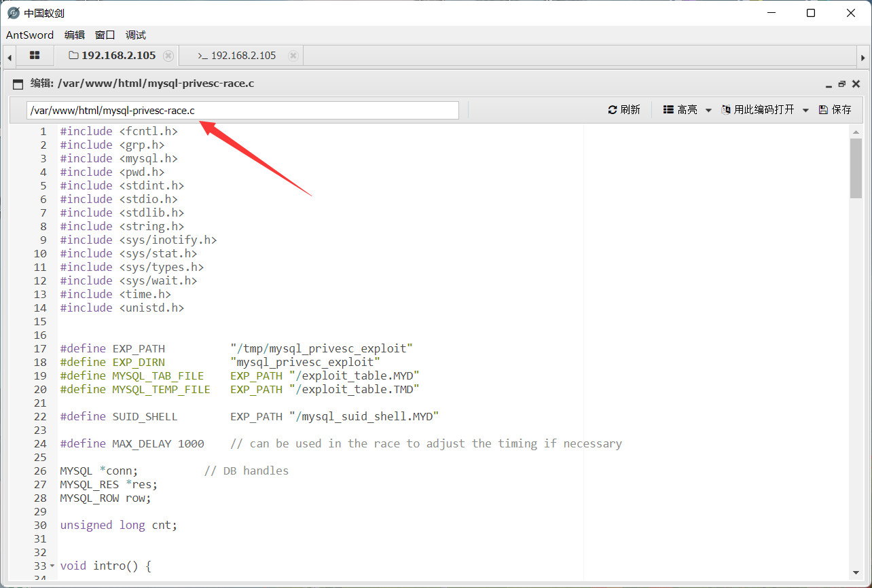This screenshot has width=872, height=588.
Task: Click the '#define EXP_PATH' line
Action: (236, 348)
